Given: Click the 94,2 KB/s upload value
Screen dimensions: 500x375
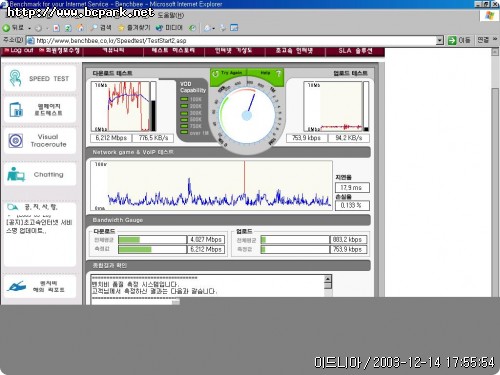Looking at the screenshot, I should [x=349, y=138].
